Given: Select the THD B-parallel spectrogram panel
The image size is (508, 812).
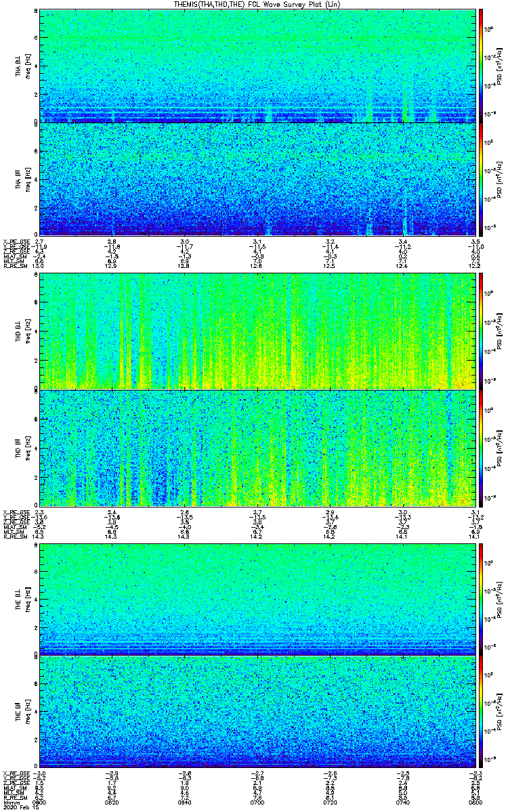Looking at the screenshot, I should click(x=257, y=448).
